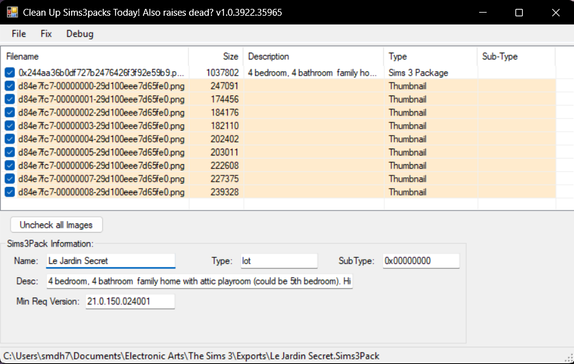The width and height of the screenshot is (574, 364).
Task: Toggle checkbox for thumbnail 00000008 png
Action: (10, 192)
